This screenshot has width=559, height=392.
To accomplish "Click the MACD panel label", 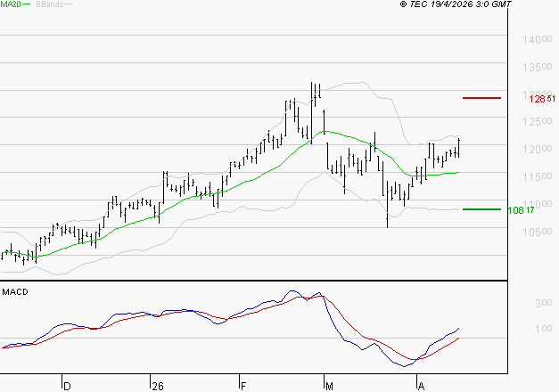I will pos(15,292).
